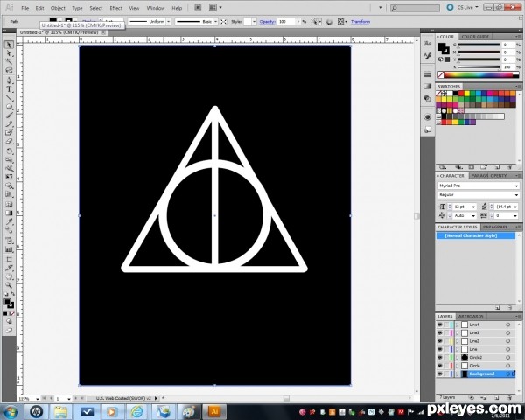Toggle lock box for Line4 layer
The width and height of the screenshot is (525, 420).
click(x=446, y=325)
